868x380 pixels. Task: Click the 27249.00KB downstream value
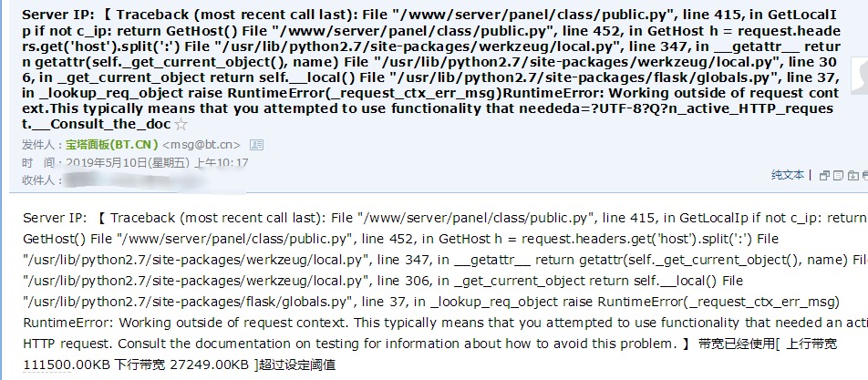pos(210,365)
